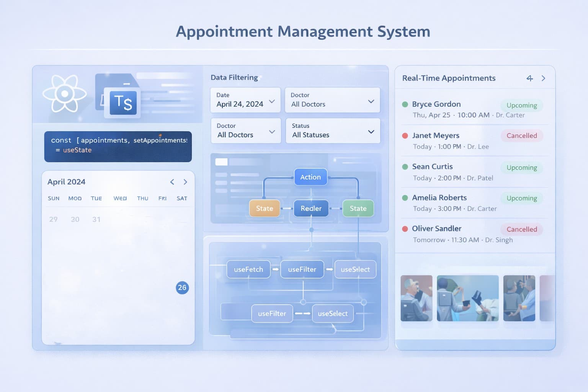This screenshot has height=392, width=588.
Task: Click the Reducer node
Action: coord(310,208)
